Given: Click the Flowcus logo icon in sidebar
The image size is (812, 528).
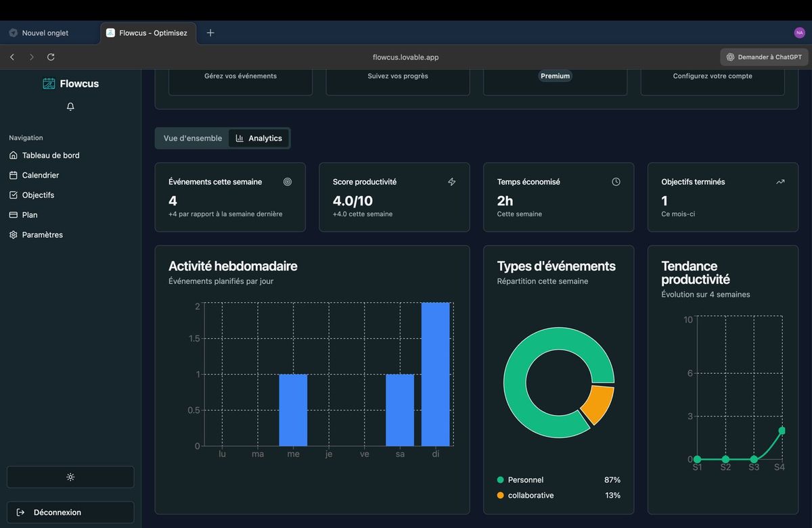Looking at the screenshot, I should (x=49, y=84).
